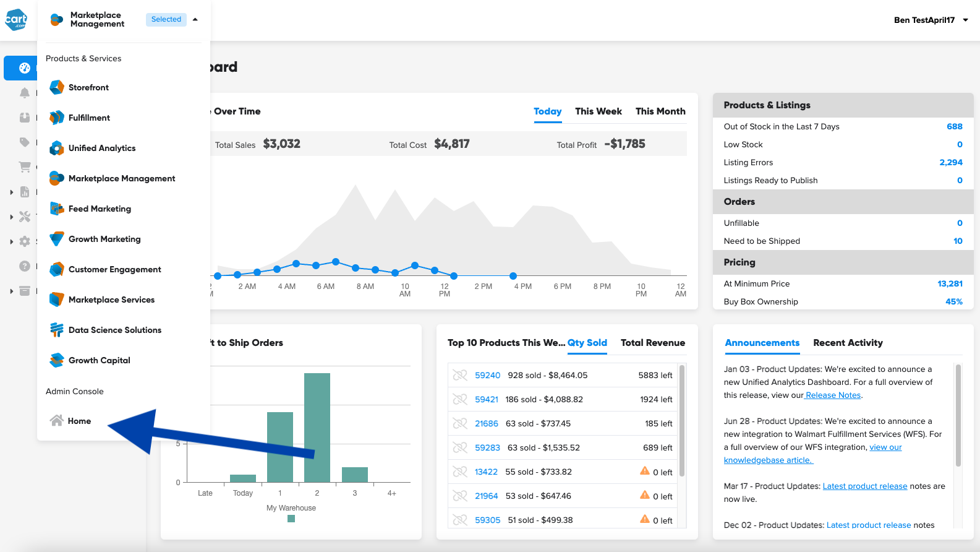Open Fulfillment via its icon
This screenshot has width=980, height=552.
click(57, 118)
